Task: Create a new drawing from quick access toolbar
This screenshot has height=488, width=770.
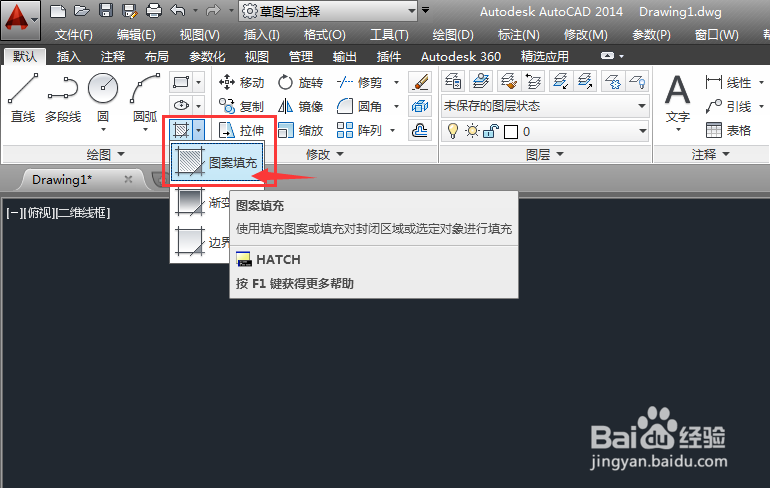Action: tap(58, 10)
